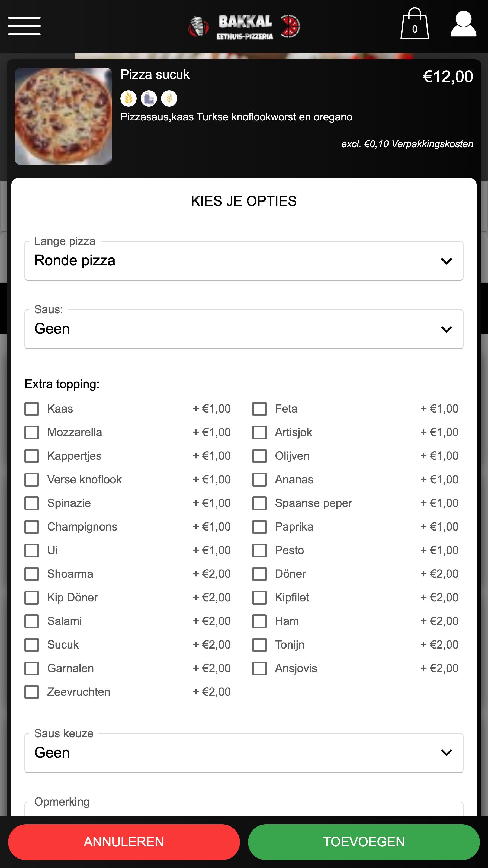Open the shopping bag cart icon

click(x=415, y=24)
